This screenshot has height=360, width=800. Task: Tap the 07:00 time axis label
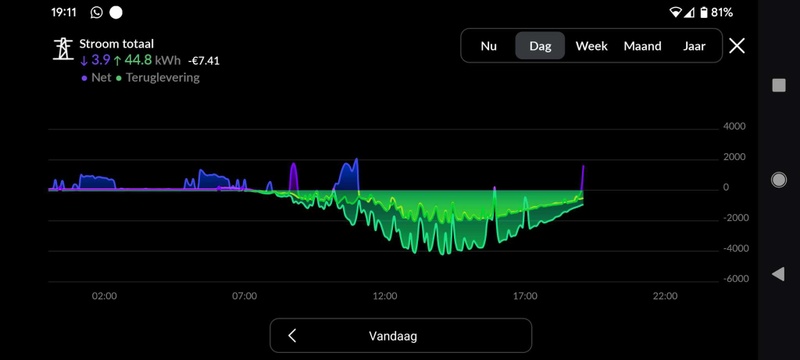point(244,296)
